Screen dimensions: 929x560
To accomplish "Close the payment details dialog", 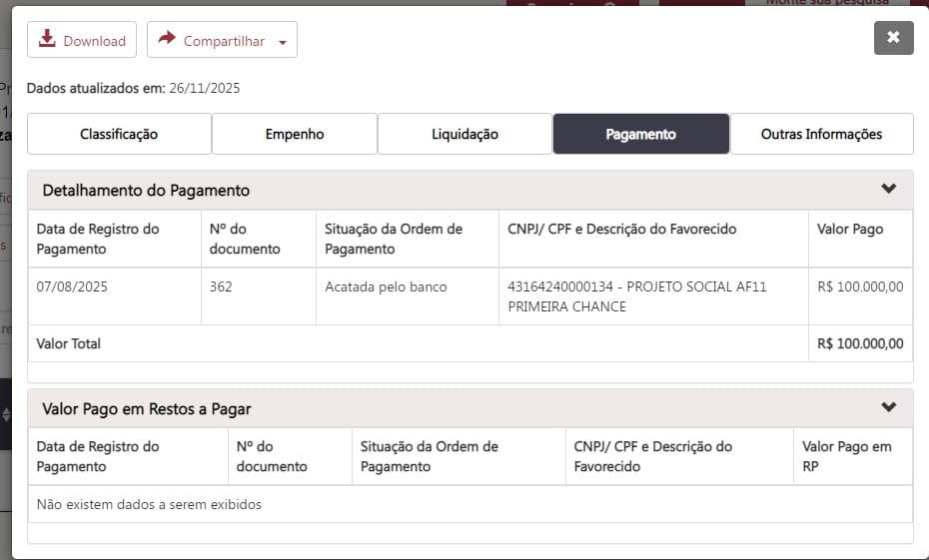I will tap(893, 38).
